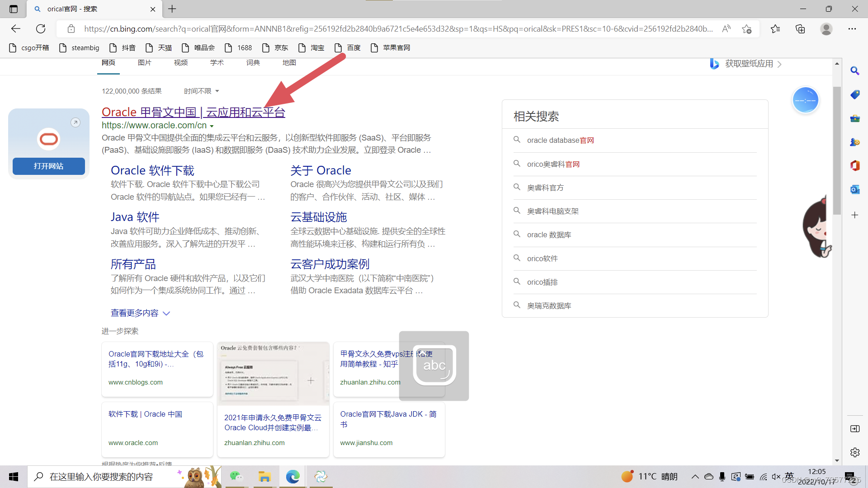
Task: Open sidebar tools briefcase icon
Action: point(854,118)
